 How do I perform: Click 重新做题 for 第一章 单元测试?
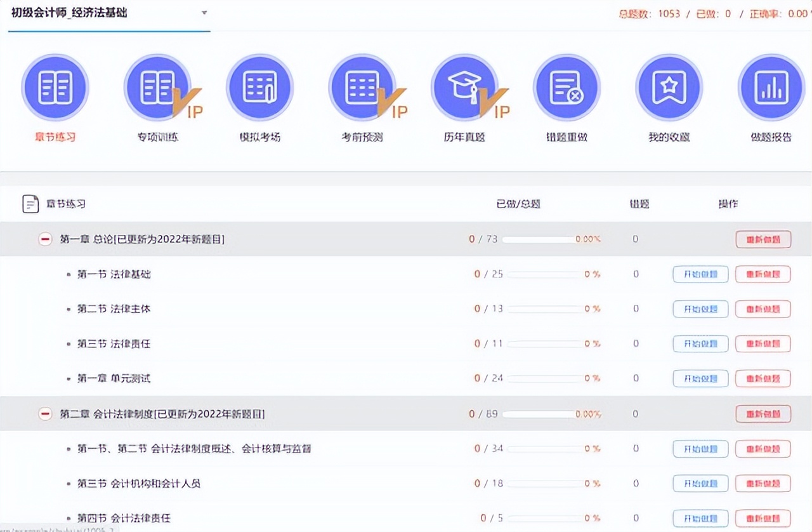point(763,378)
